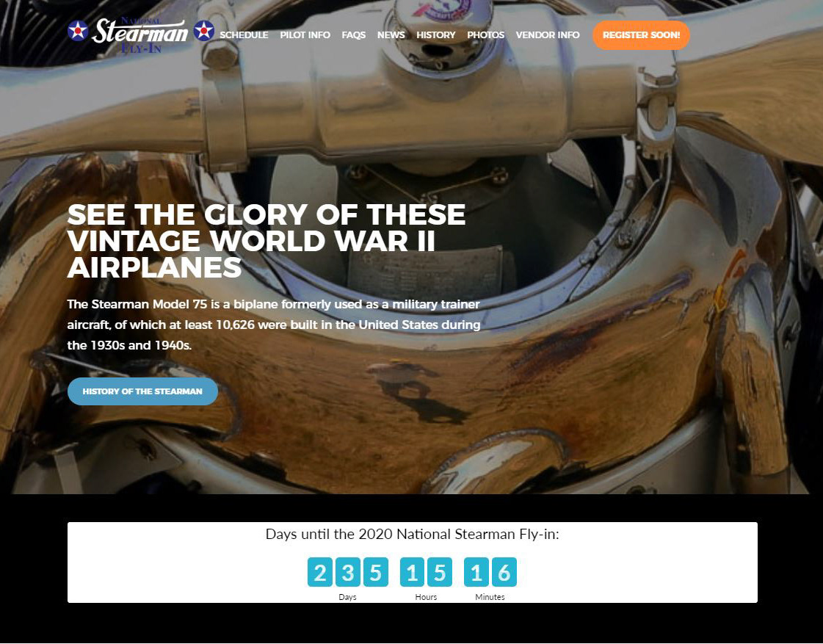The width and height of the screenshot is (823, 644).
Task: Click the first days countdown digit 2
Action: pyautogui.click(x=319, y=572)
